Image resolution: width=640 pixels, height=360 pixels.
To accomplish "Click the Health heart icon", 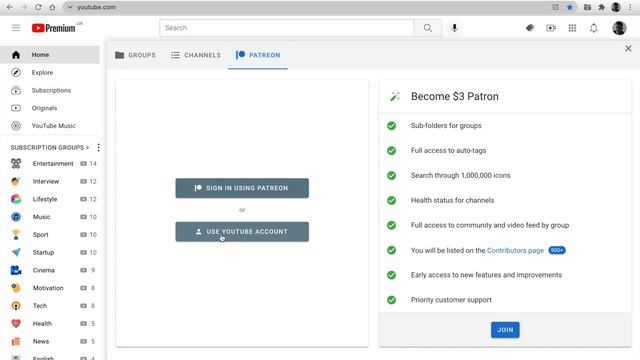I will [x=16, y=324].
